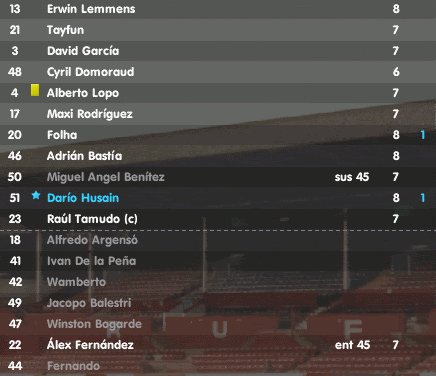
Task: Open Ivan De la Peña's row
Action: coord(218,261)
